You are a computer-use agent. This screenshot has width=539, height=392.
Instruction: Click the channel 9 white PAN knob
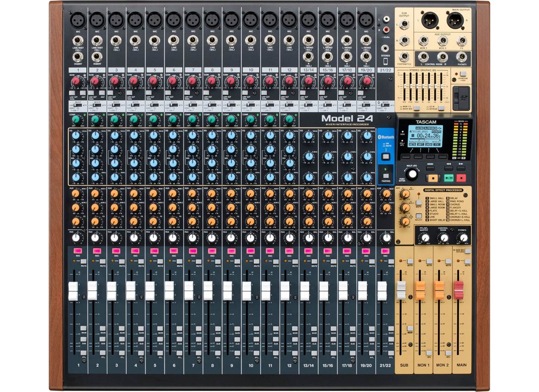(231, 238)
